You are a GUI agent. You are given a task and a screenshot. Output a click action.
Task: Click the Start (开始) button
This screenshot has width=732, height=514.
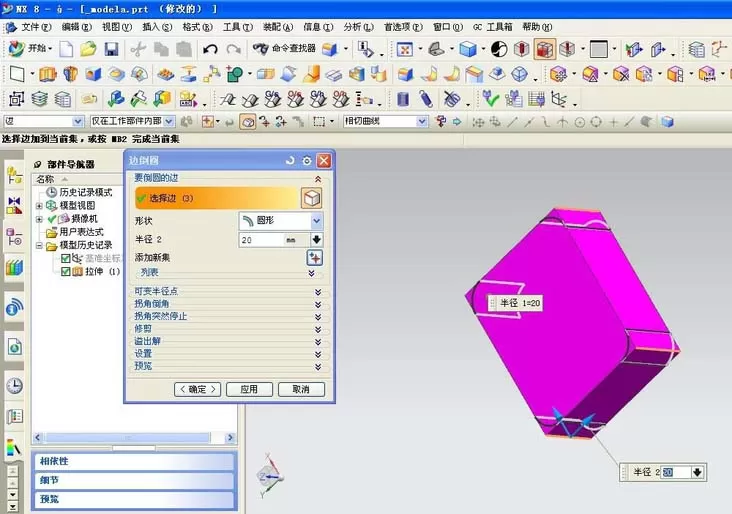31,49
